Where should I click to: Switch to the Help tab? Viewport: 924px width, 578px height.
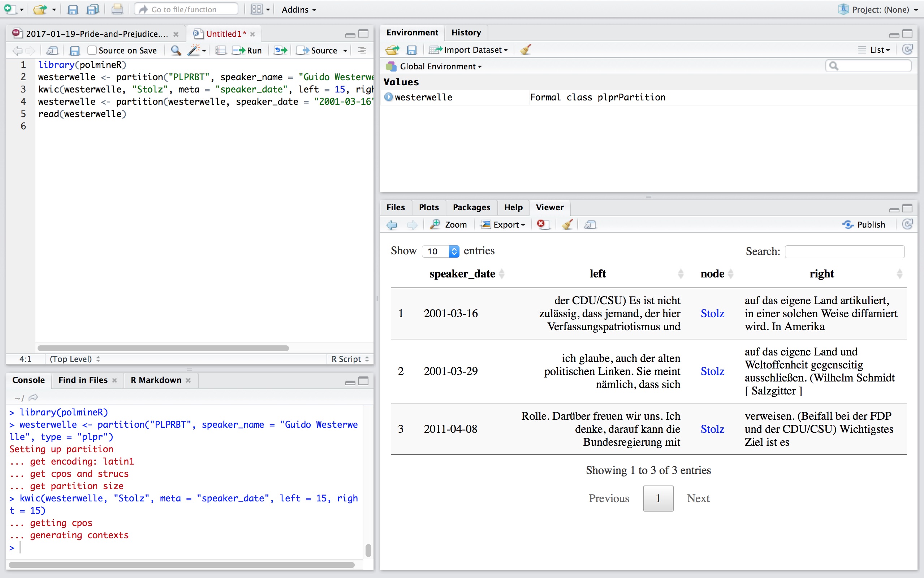513,207
